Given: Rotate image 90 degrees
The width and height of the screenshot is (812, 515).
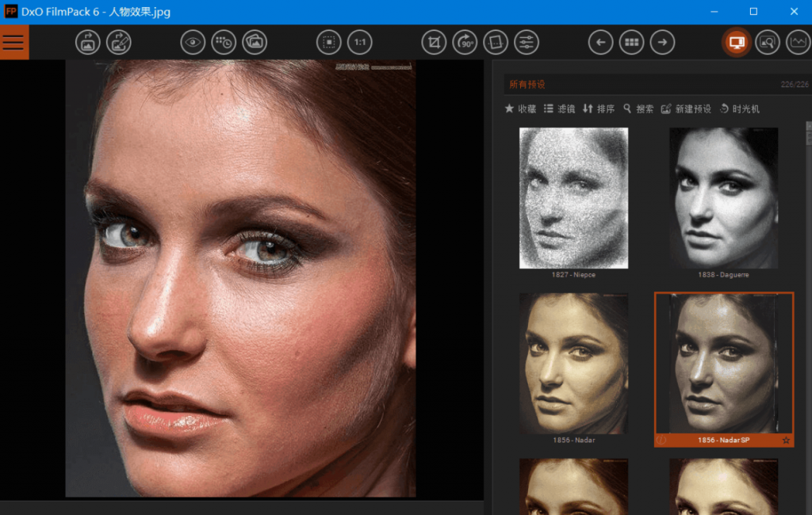Looking at the screenshot, I should (x=465, y=42).
